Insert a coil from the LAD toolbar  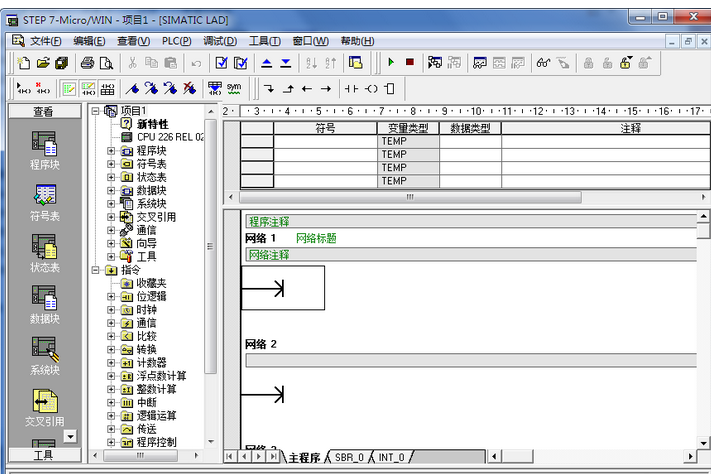[371, 89]
